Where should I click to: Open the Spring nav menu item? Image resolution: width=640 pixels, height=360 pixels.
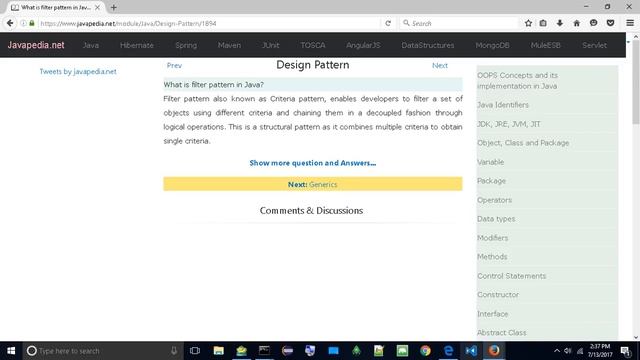coord(186,45)
